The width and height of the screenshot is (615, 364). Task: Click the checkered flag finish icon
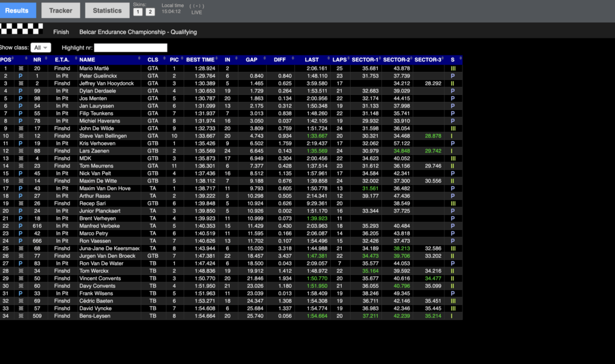(22, 29)
